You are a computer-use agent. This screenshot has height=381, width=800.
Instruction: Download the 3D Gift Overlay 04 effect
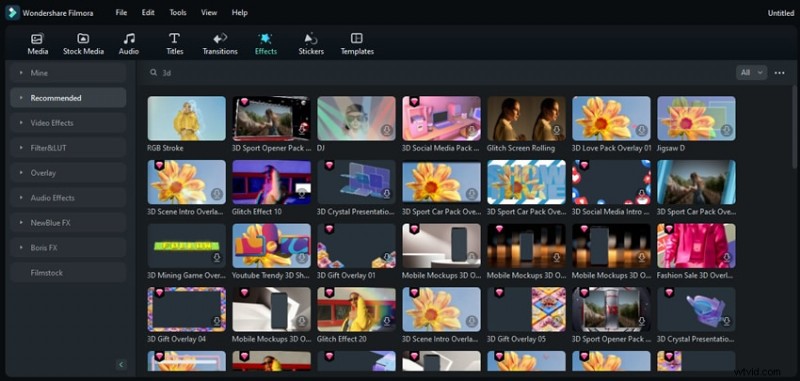[217, 321]
